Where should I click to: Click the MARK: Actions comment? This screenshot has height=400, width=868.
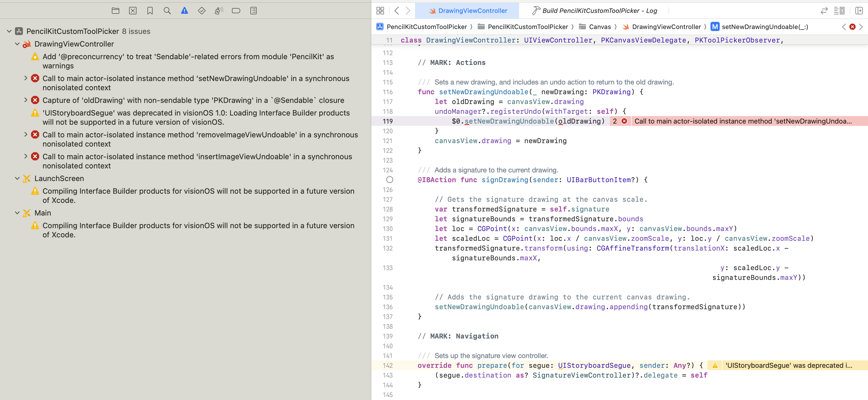point(452,62)
